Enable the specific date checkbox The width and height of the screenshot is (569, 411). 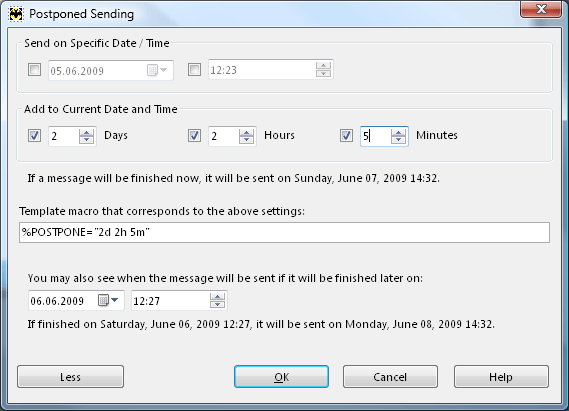pyautogui.click(x=34, y=69)
